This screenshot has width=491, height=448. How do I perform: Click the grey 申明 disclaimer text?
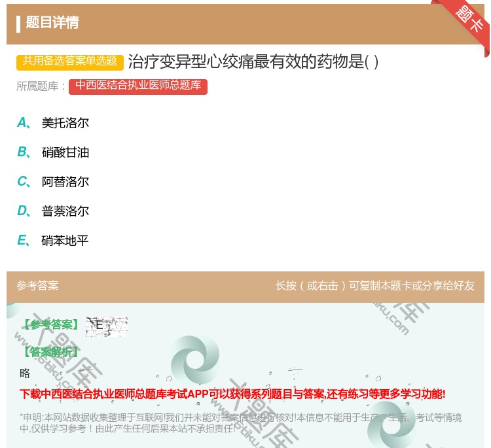coord(240,423)
